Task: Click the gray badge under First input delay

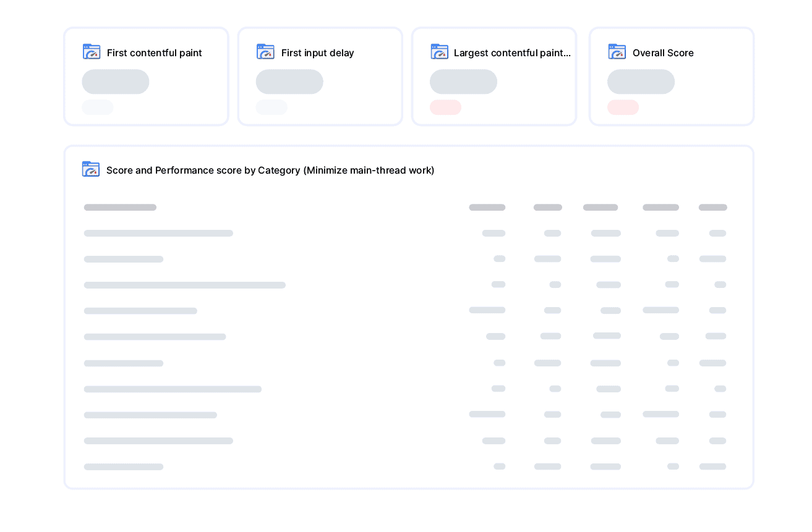Action: 271,108
